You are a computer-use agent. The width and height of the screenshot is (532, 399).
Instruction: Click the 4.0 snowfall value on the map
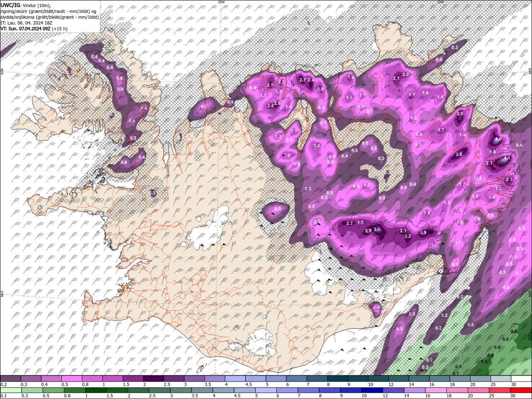[498, 139]
